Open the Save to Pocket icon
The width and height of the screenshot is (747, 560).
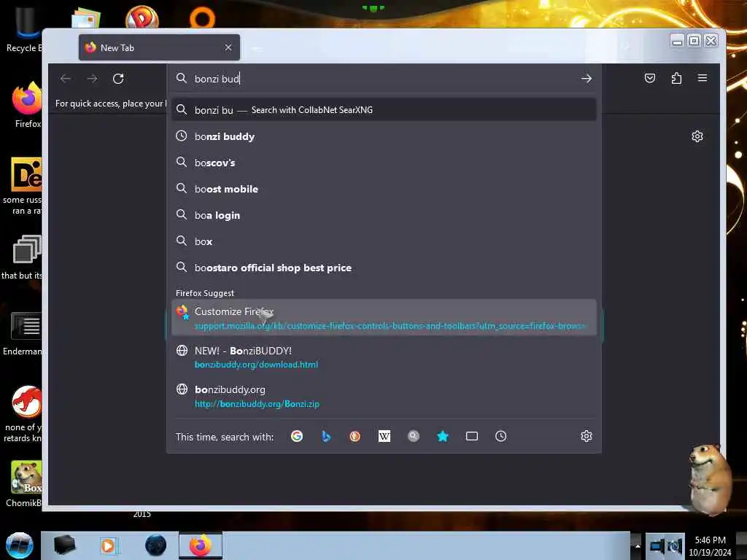(x=650, y=78)
